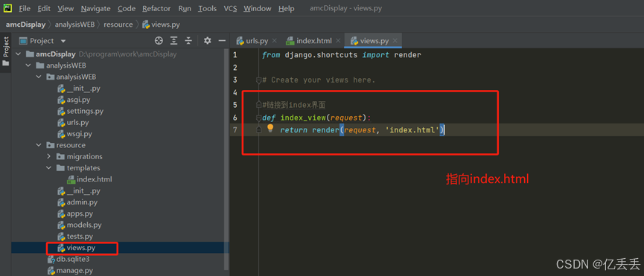Open the VCS menu
Screen dimensions: 644x276
(x=230, y=8)
